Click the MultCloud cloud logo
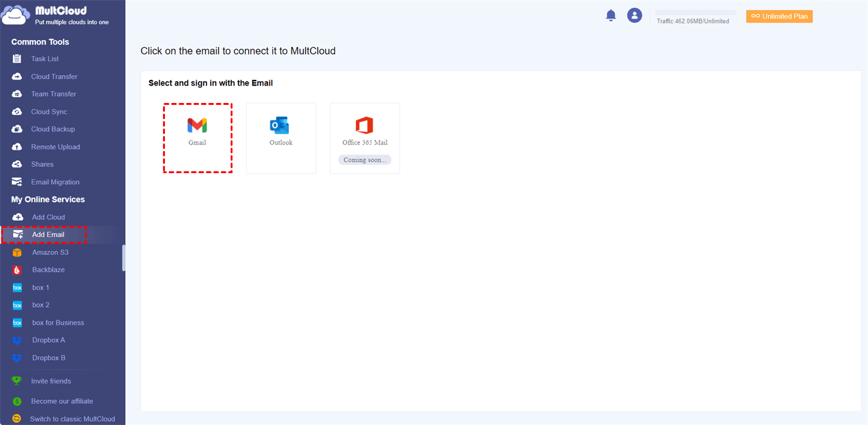The height and width of the screenshot is (425, 868). pos(15,16)
